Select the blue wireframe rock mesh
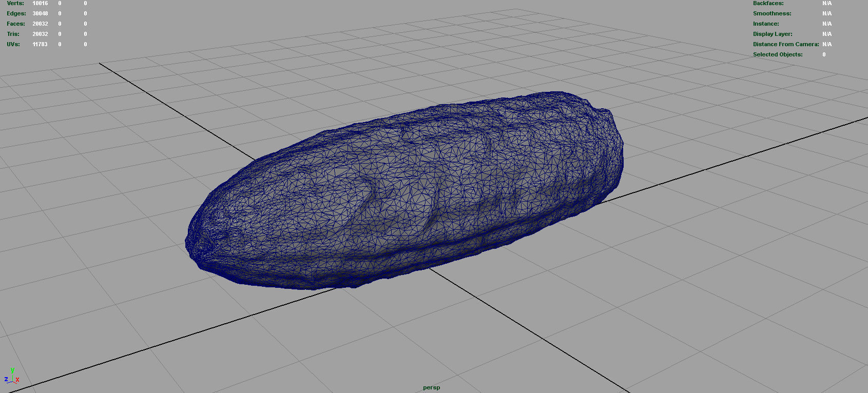 pos(404,191)
